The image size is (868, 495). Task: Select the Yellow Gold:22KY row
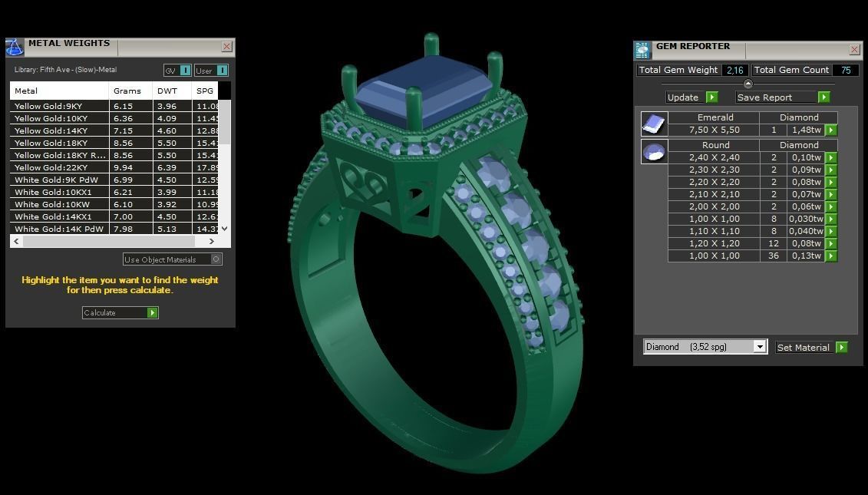click(x=114, y=167)
